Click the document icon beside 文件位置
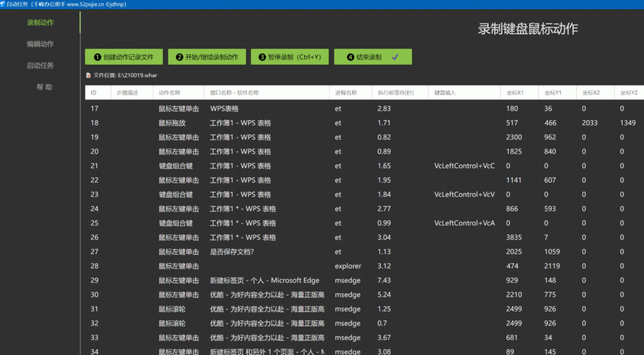This screenshot has width=644, height=355. tap(89, 75)
